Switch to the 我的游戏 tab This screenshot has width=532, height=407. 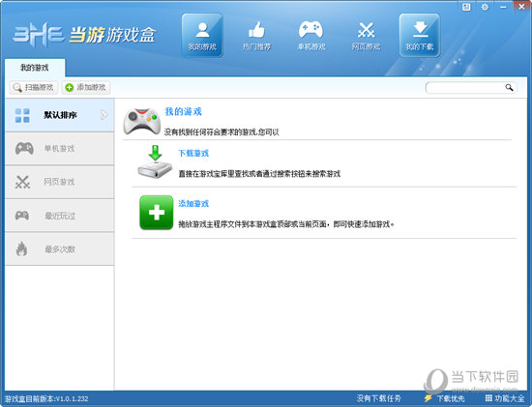tap(35, 68)
